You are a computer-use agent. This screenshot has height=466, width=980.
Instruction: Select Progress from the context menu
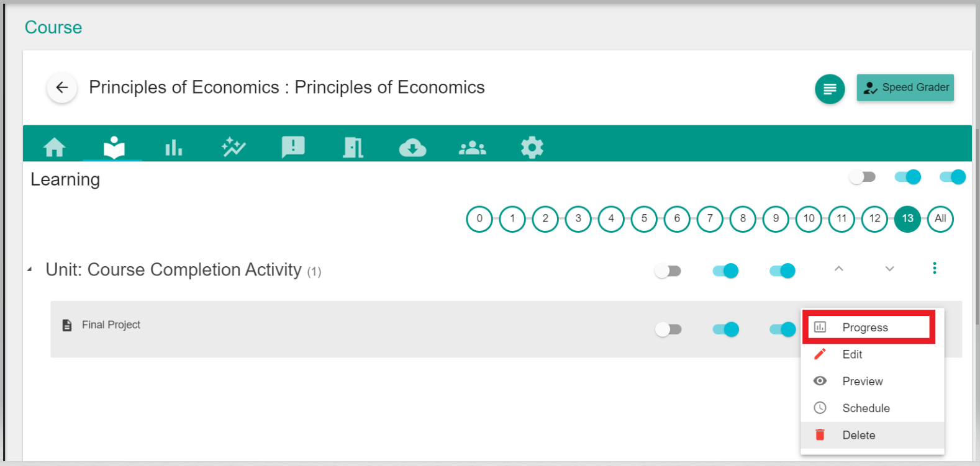click(x=865, y=328)
